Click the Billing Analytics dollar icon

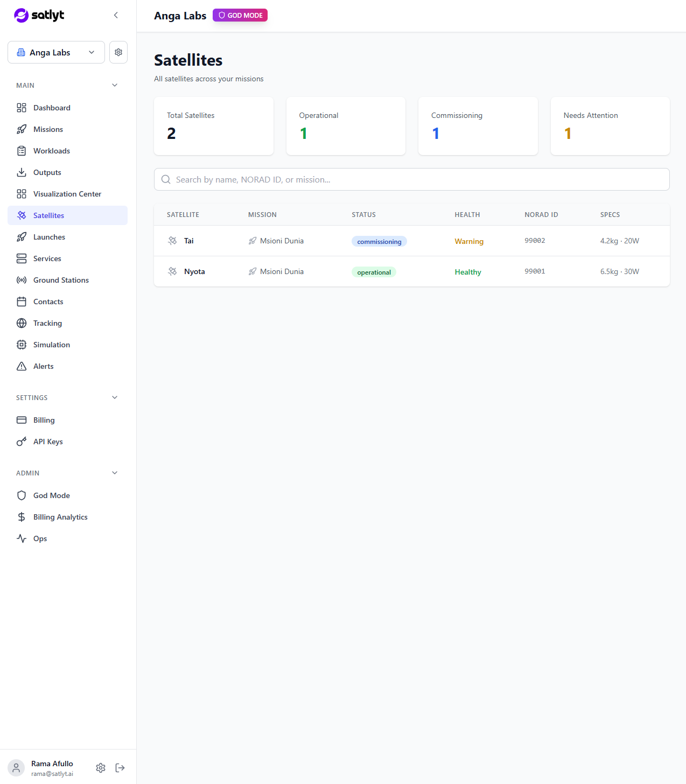coord(22,517)
